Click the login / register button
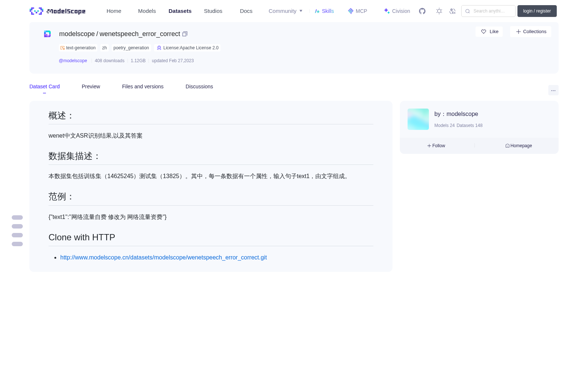This screenshot has height=368, width=588. (537, 11)
